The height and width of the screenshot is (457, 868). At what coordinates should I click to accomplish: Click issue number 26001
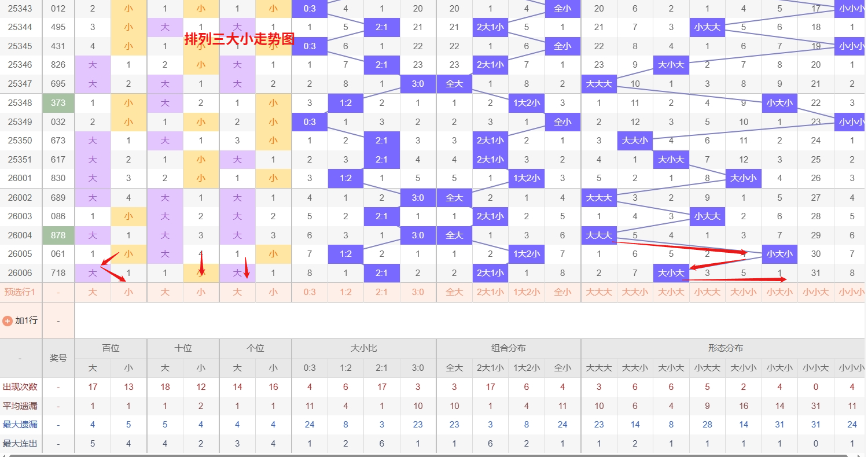[20, 178]
